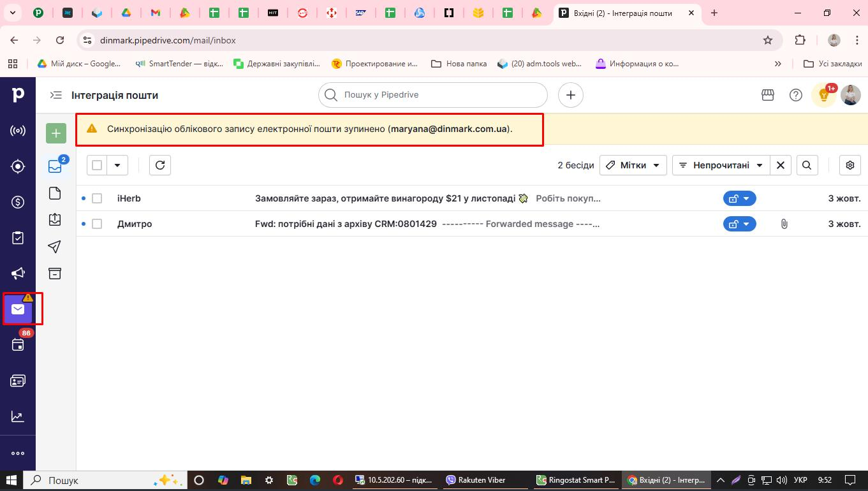868x491 pixels.
Task: Open mail settings gear icon
Action: pos(850,165)
